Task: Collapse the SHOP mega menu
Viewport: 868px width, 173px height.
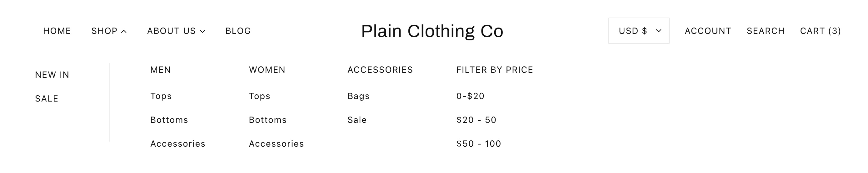Action: click(x=109, y=31)
